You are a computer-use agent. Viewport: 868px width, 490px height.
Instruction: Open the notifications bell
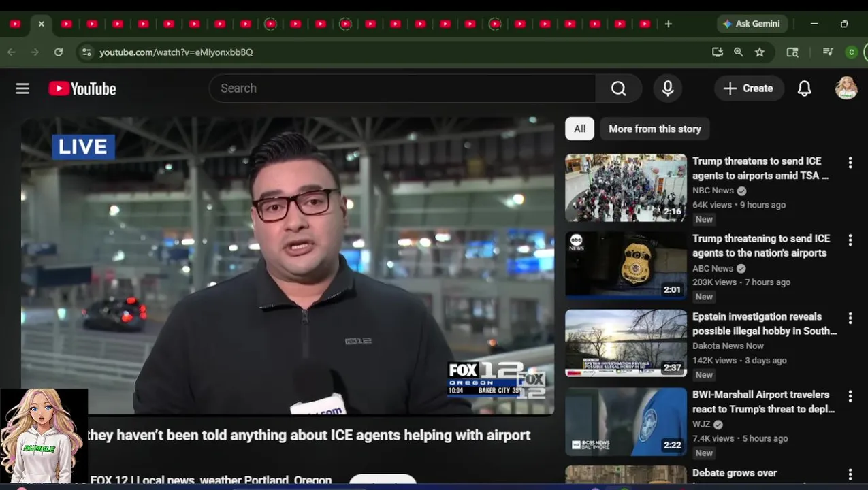click(x=805, y=88)
